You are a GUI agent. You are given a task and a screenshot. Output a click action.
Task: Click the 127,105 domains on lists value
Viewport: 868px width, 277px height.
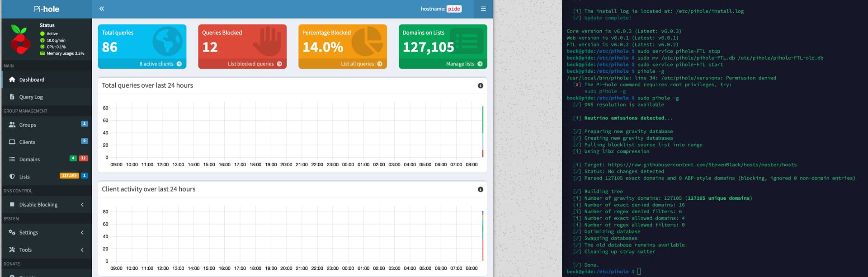428,47
